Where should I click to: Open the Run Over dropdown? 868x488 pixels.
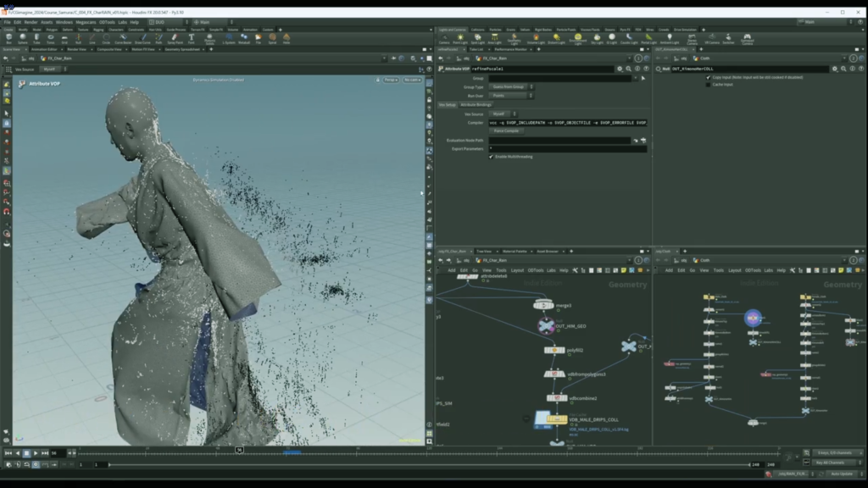(x=511, y=96)
